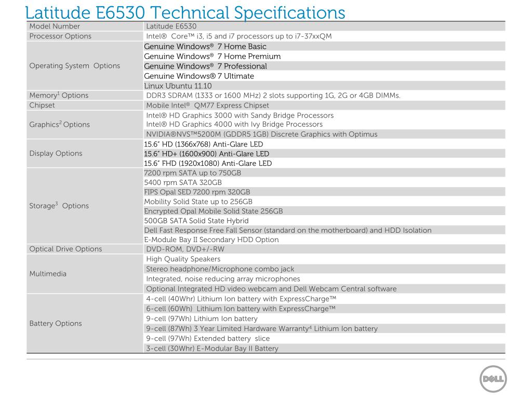Click the Dell logo
This screenshot has width=532, height=399.
point(493,379)
